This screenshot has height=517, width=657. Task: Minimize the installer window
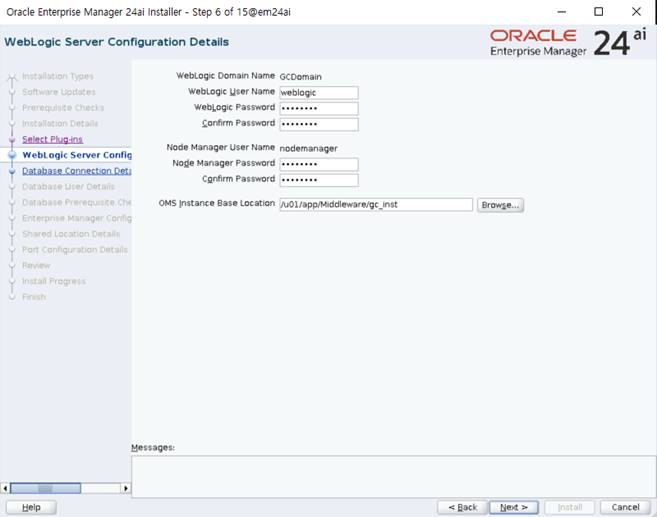562,12
